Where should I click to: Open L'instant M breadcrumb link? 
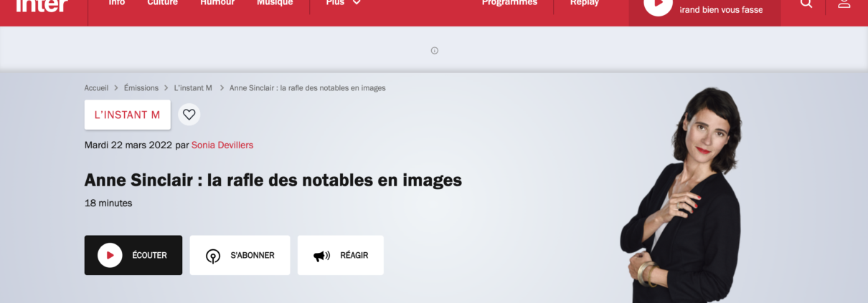[x=193, y=88]
